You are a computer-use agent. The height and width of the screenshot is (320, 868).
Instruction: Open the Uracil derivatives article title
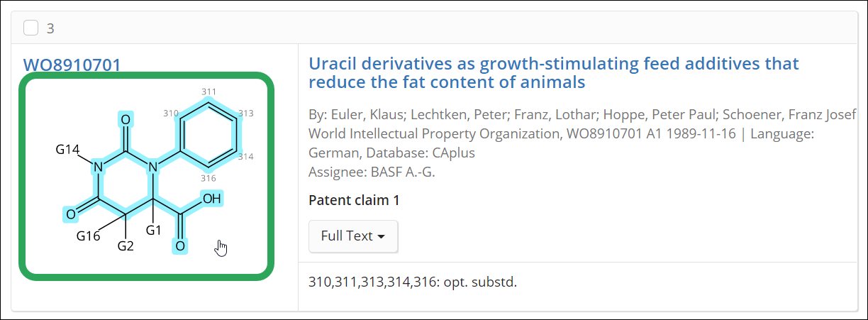[x=554, y=73]
